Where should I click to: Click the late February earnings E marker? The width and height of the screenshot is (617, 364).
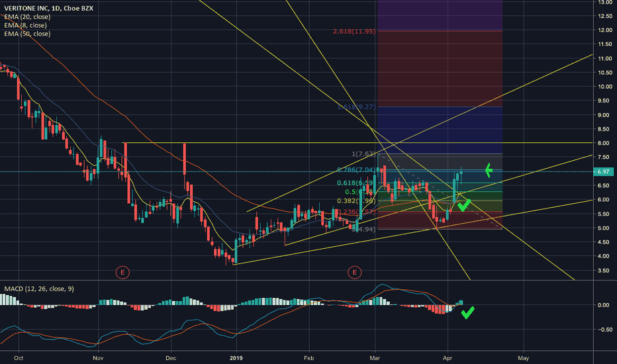tap(355, 272)
